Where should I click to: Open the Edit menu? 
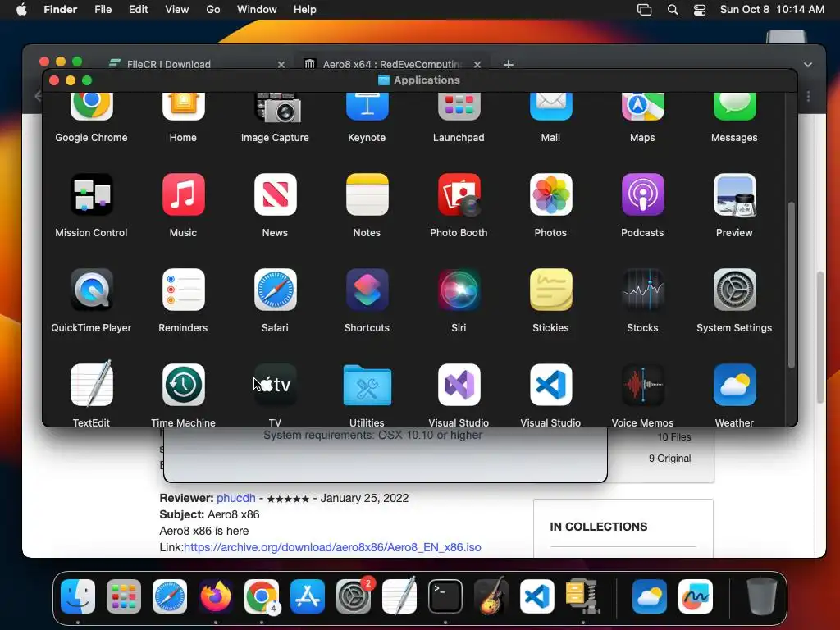click(138, 10)
